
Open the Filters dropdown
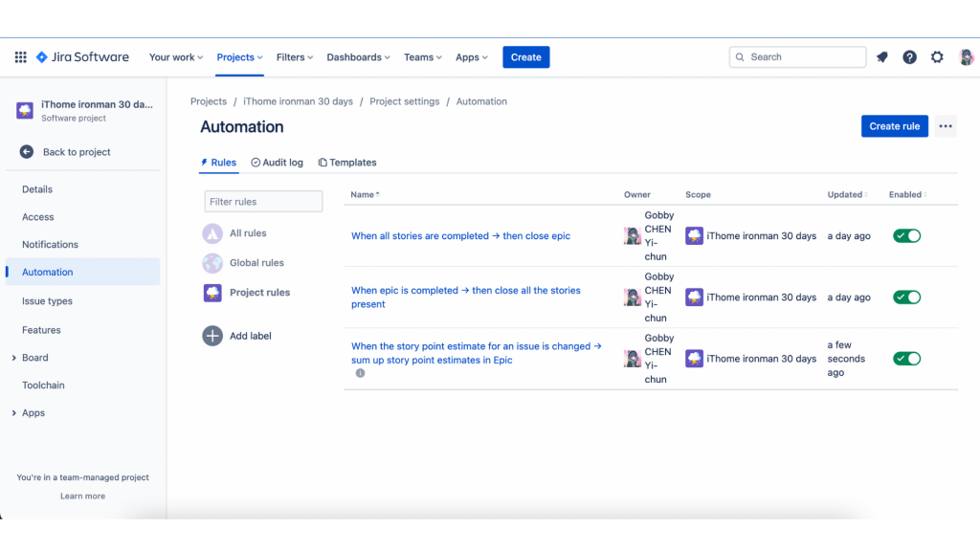[x=295, y=56]
